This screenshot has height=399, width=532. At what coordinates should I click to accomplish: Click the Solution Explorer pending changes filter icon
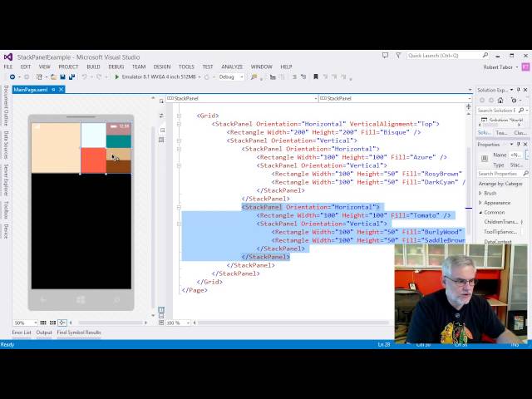coord(515,101)
